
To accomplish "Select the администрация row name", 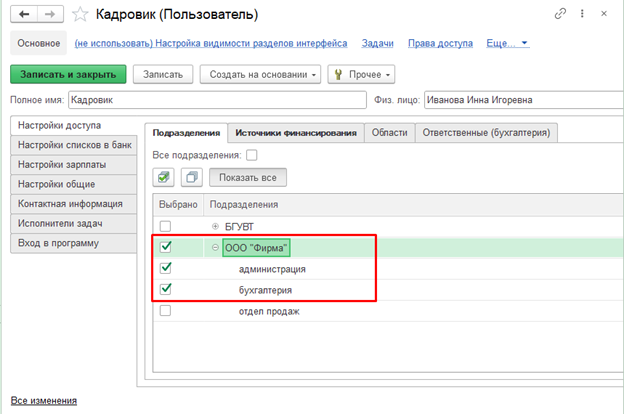I will click(x=272, y=269).
